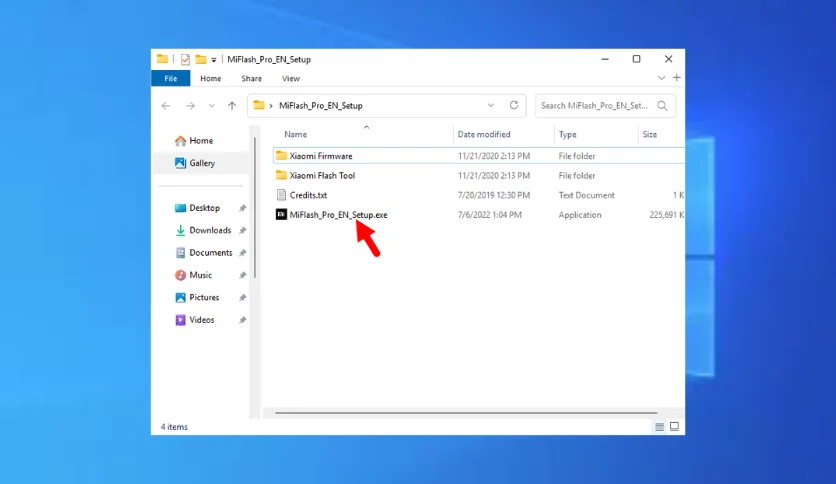Click the Search MiFlash_Pro_EN_Setup box

click(606, 106)
